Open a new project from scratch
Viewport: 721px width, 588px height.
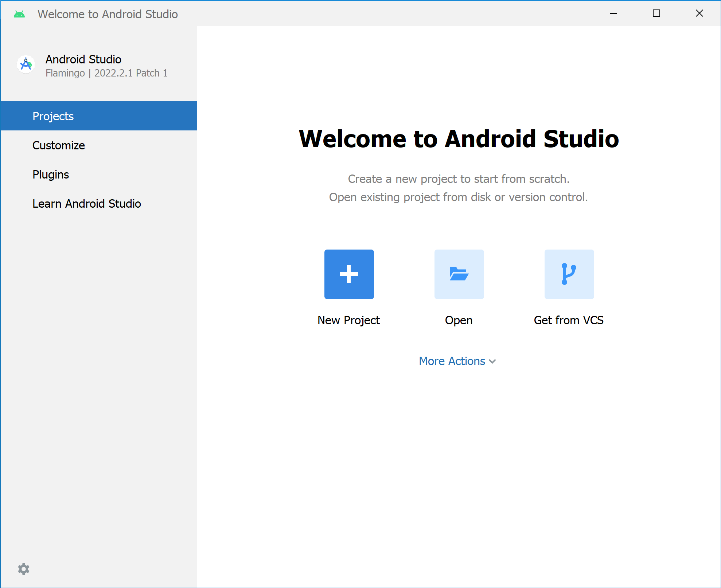348,274
